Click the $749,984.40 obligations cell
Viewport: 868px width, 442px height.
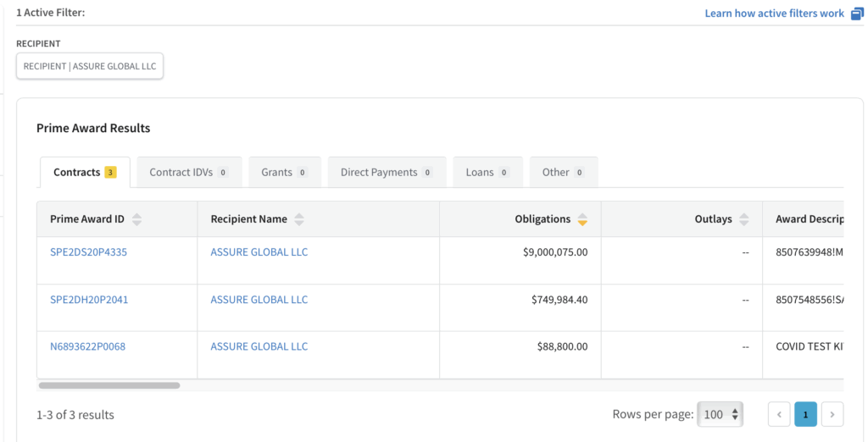coord(520,308)
